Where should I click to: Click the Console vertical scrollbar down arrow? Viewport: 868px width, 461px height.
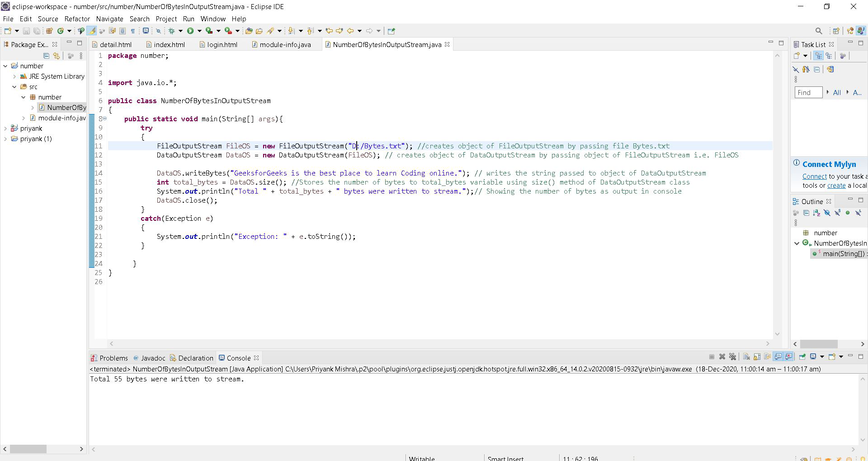tap(863, 440)
